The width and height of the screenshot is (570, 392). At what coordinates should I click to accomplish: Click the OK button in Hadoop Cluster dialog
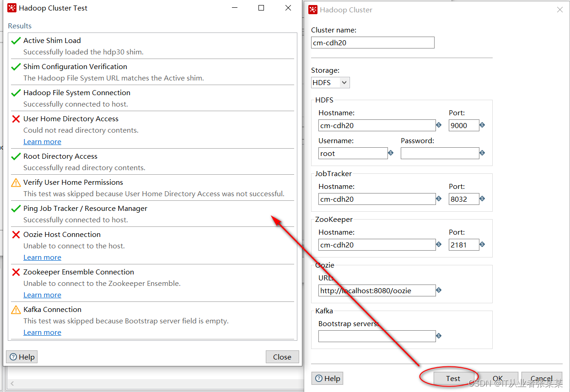click(498, 378)
